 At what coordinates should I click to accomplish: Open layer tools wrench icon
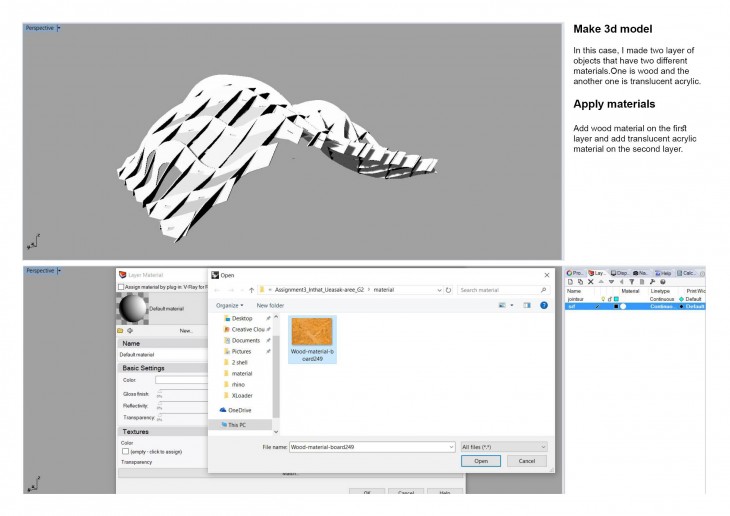[652, 282]
